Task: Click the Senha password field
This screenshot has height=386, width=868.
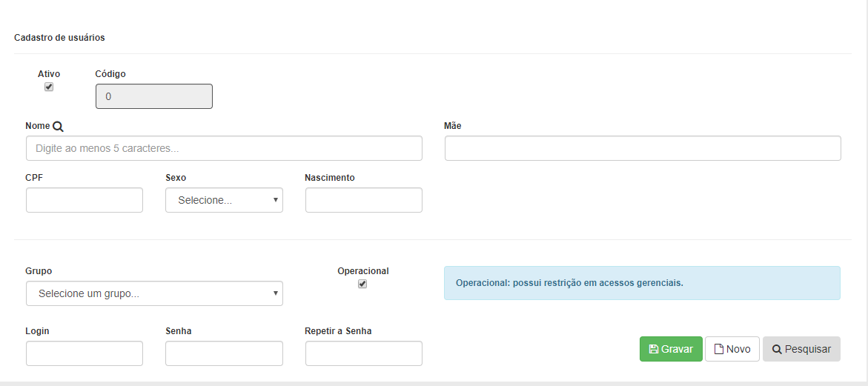Action: (224, 353)
